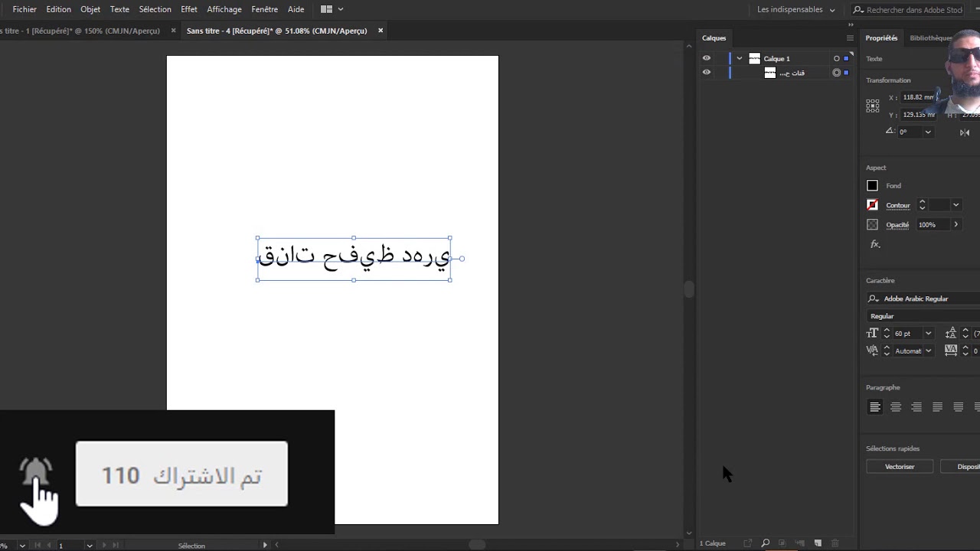
Task: Open the Effet menu
Action: pos(189,9)
